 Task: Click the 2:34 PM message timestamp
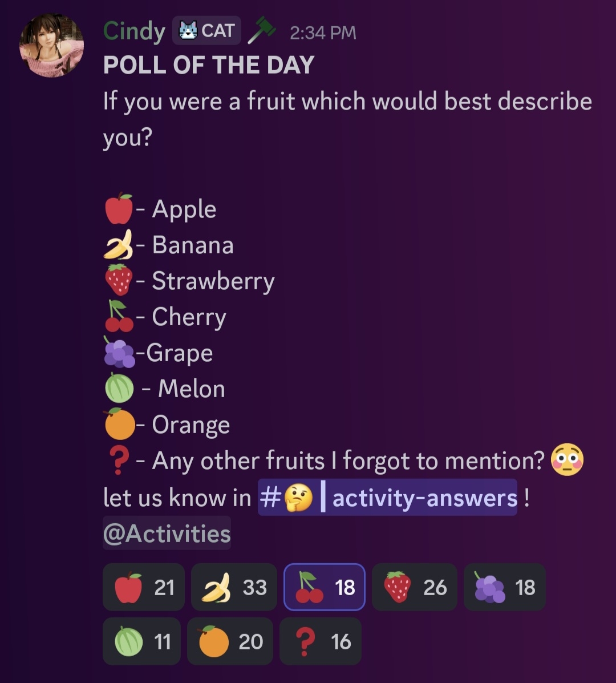tap(323, 33)
